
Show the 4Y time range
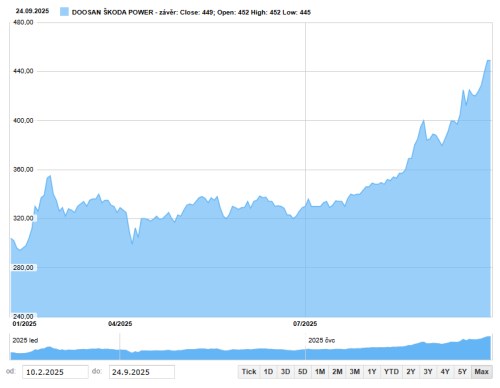coord(445,372)
